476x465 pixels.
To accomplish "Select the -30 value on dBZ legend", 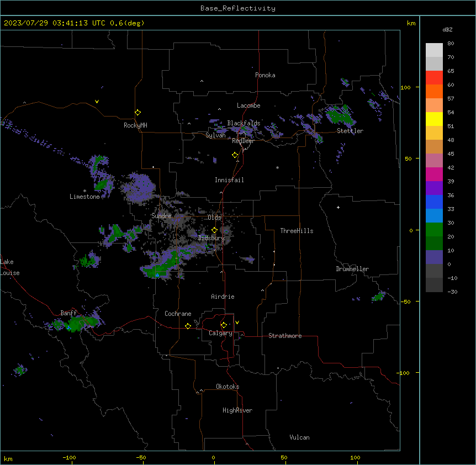I will 452,292.
